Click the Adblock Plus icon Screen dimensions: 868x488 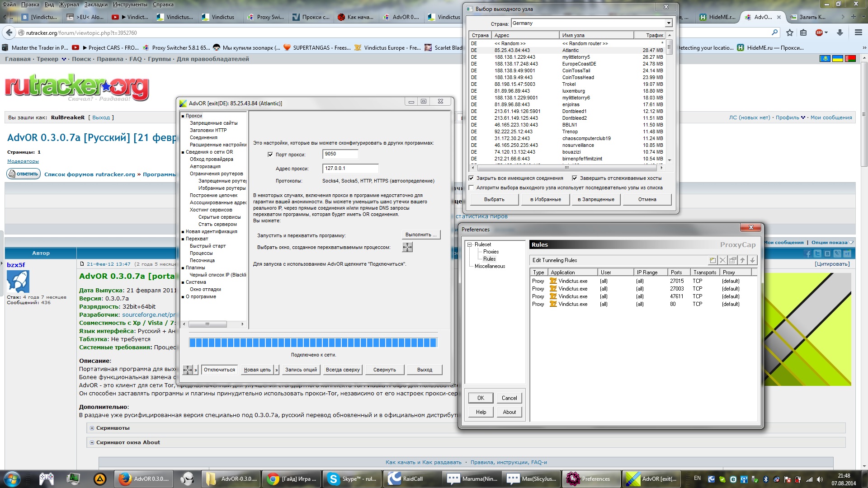coord(819,33)
